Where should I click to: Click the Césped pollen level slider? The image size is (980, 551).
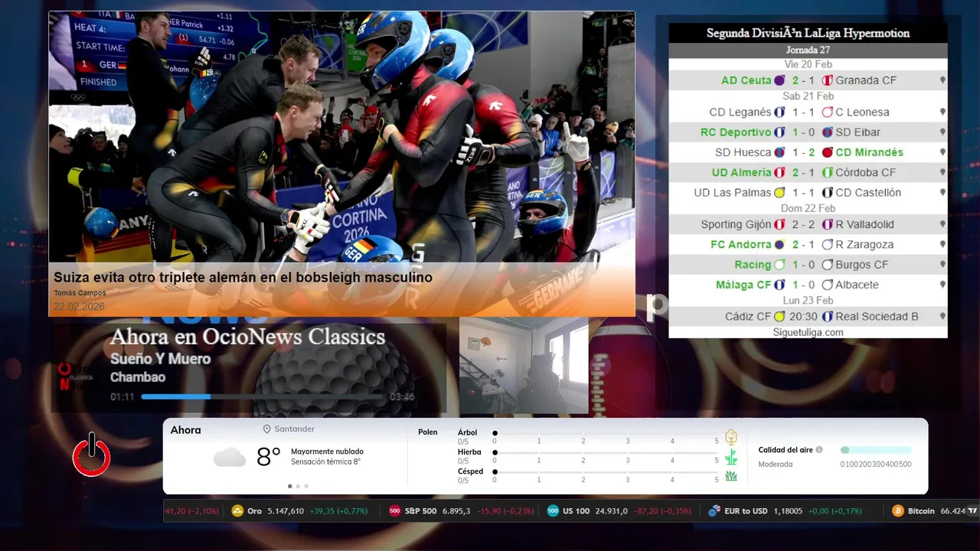click(606, 472)
